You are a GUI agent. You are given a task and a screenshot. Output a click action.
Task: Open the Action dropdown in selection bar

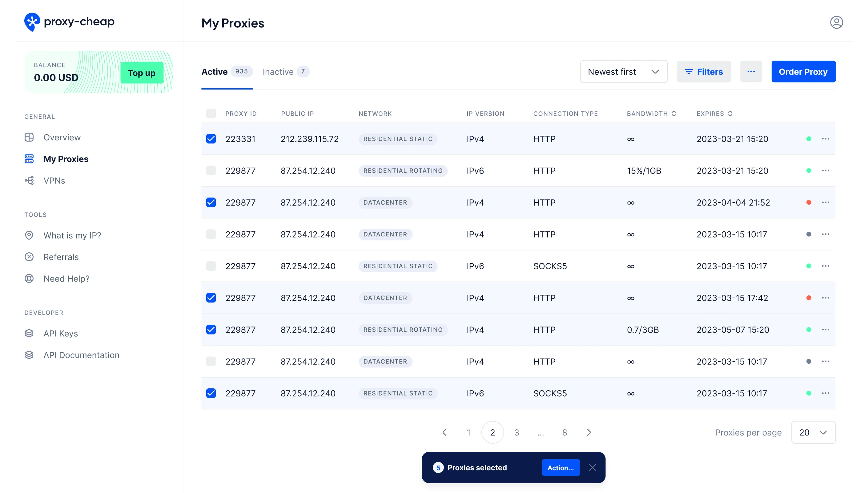pos(561,467)
